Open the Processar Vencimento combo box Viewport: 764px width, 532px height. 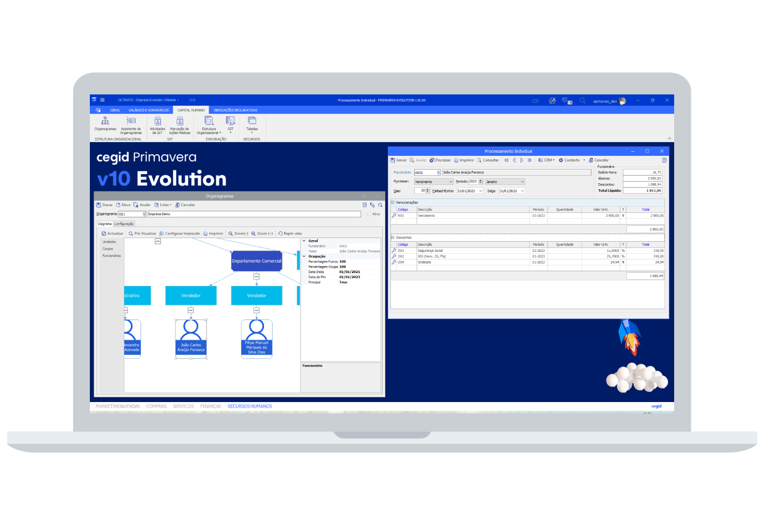click(434, 182)
